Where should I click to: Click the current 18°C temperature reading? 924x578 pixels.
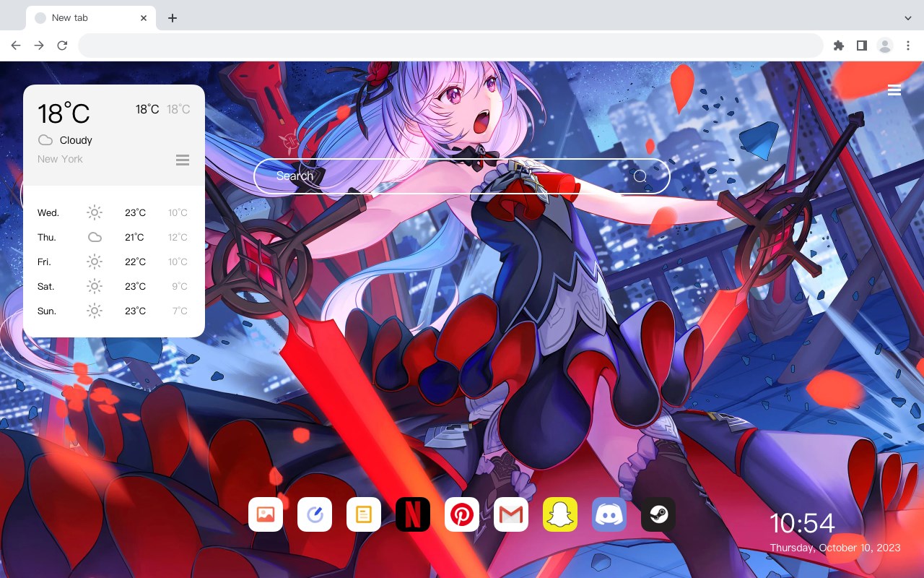64,113
